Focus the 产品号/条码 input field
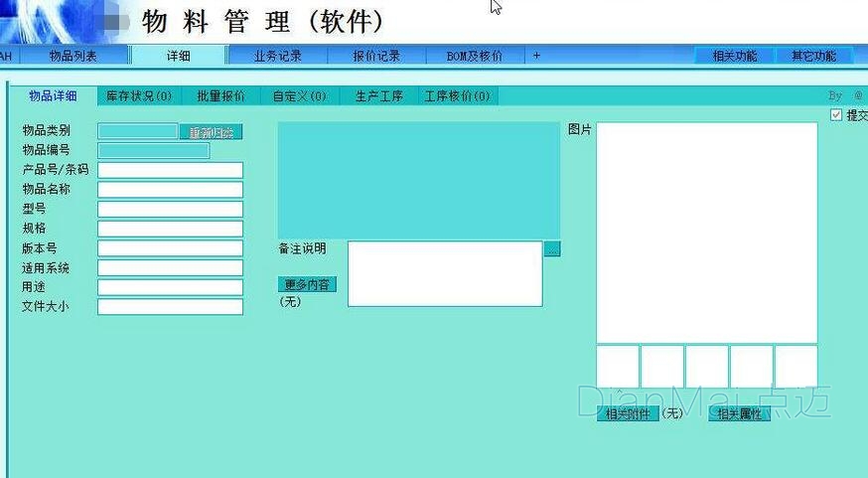 [x=171, y=170]
